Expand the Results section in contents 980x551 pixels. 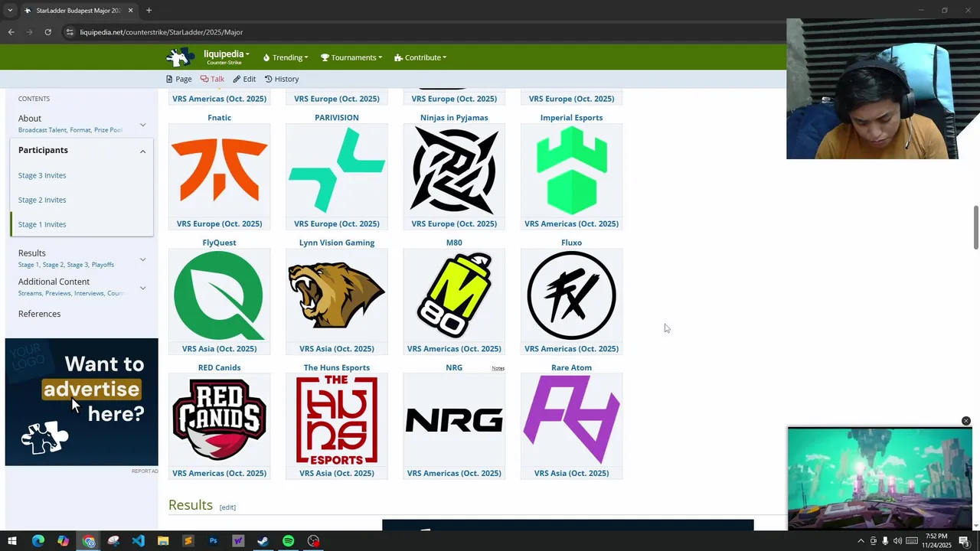142,259
